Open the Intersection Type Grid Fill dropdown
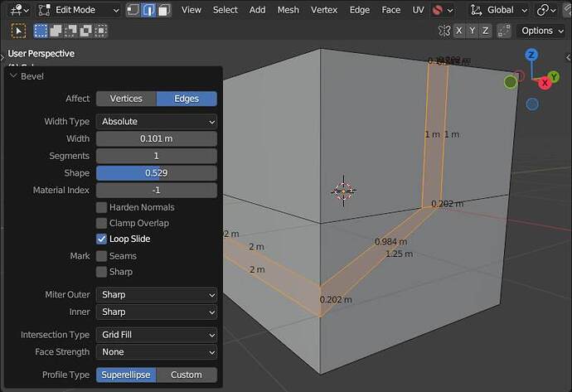The height and width of the screenshot is (392, 572). [157, 335]
